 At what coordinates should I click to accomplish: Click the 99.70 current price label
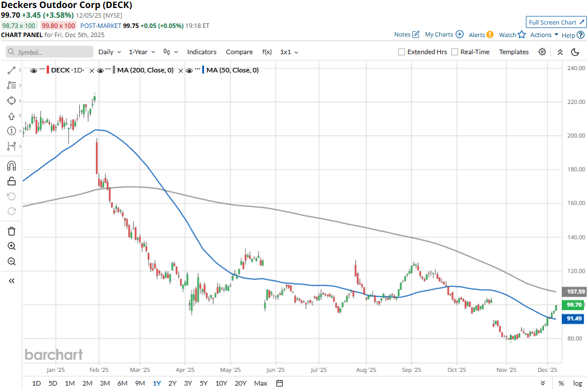click(x=573, y=305)
